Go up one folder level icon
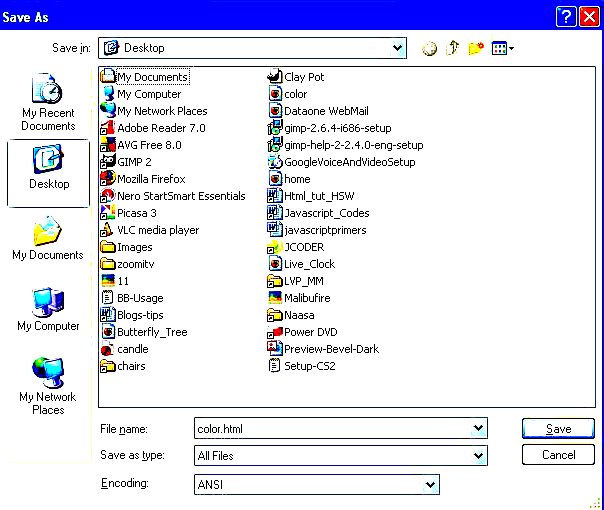This screenshot has width=604, height=510. [x=453, y=48]
